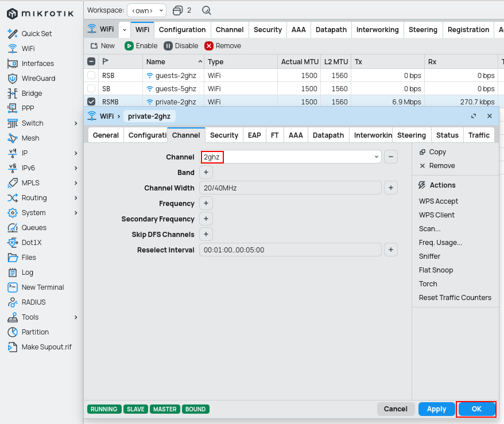
Task: Detach the private-2ghz dialog window
Action: (474, 116)
